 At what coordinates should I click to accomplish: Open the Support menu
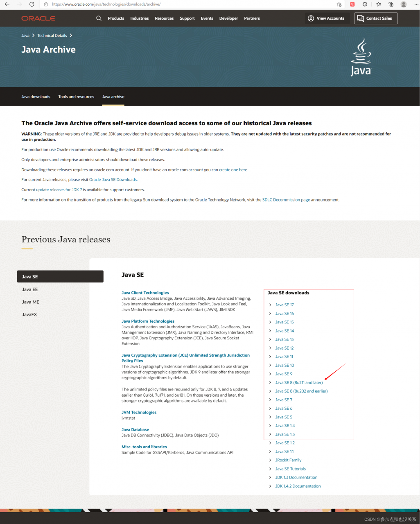(187, 18)
